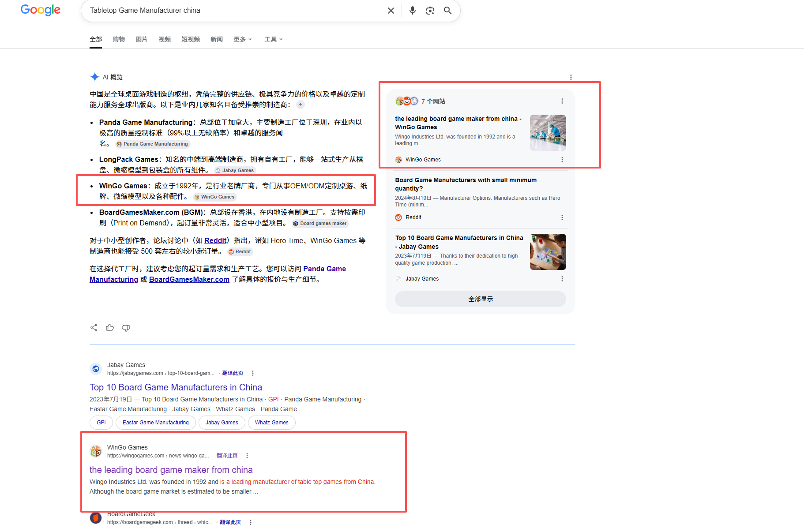Open options next to 7 个网站
Image resolution: width=804 pixels, height=532 pixels.
click(562, 101)
